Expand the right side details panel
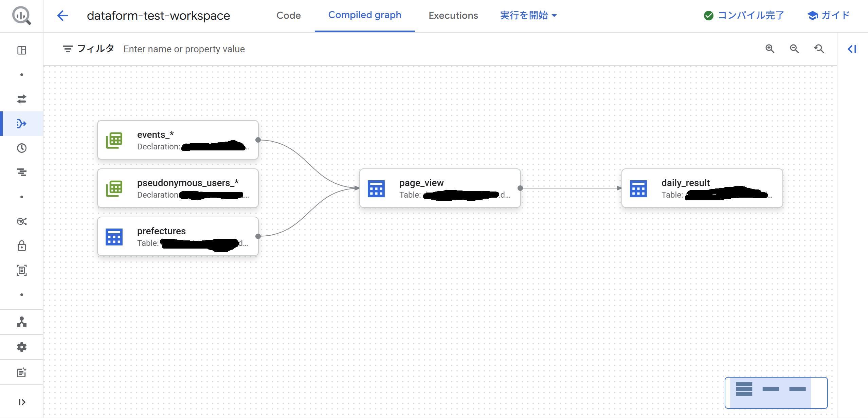This screenshot has height=418, width=868. pyautogui.click(x=852, y=49)
